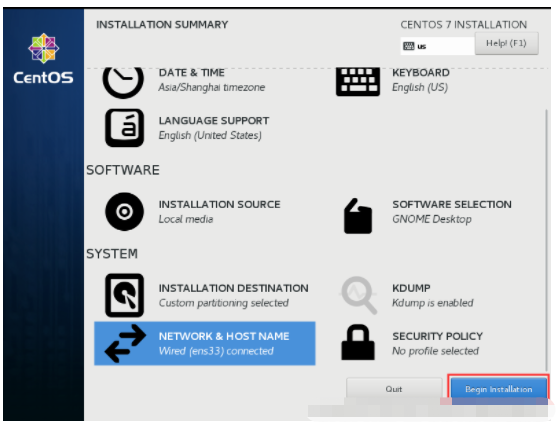Click the Network & Host Name arrows icon

pyautogui.click(x=126, y=343)
